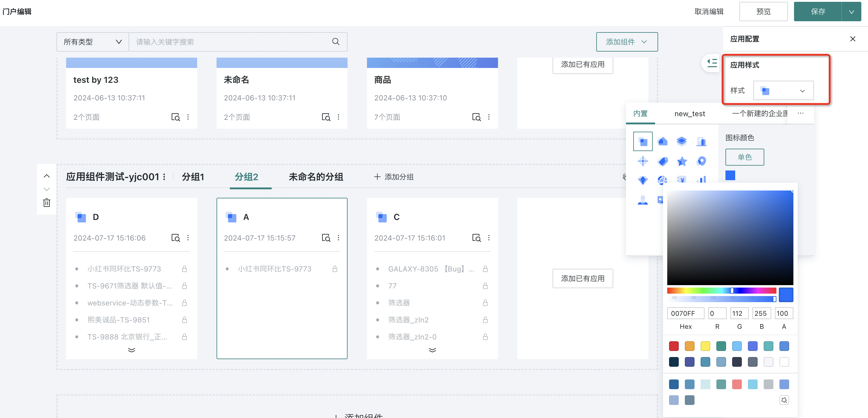Screen dimensions: 868x418
Task: Select the price tag icon
Action: pyautogui.click(x=662, y=161)
